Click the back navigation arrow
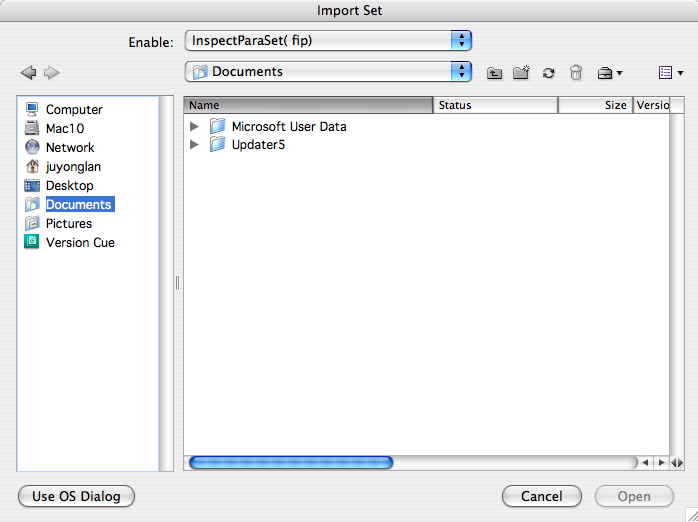This screenshot has width=698, height=522. pyautogui.click(x=28, y=72)
